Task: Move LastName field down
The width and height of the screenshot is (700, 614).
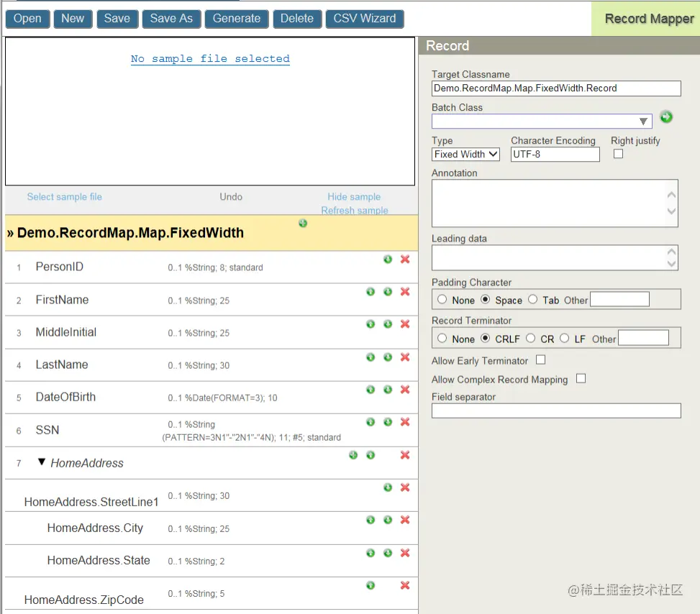Action: pos(388,357)
